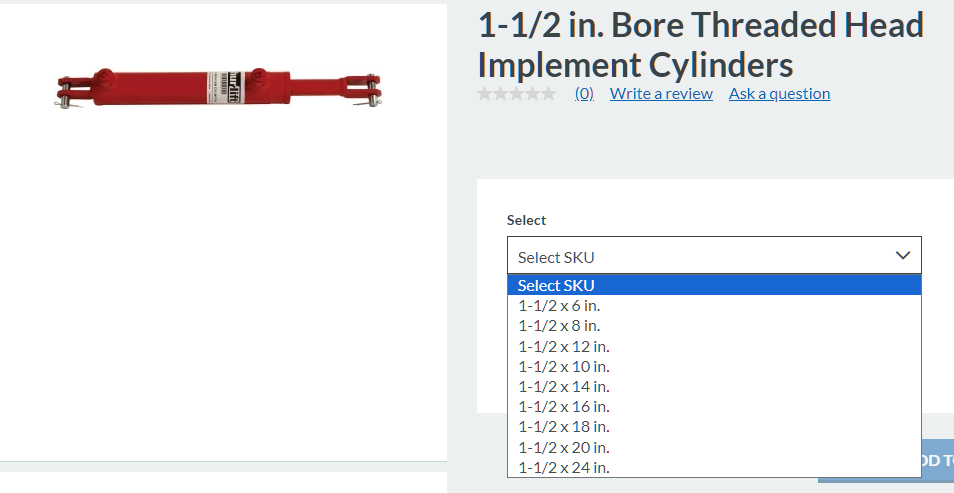Viewport: 954px width, 493px height.
Task: Click the partially visible Add to Cart button
Action: click(x=936, y=462)
